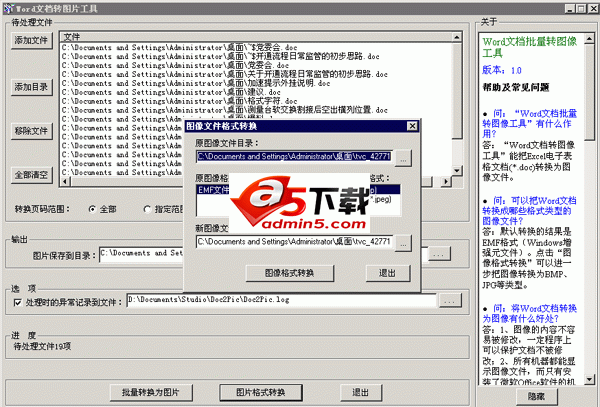Click file list scroll right arrow

(446, 181)
